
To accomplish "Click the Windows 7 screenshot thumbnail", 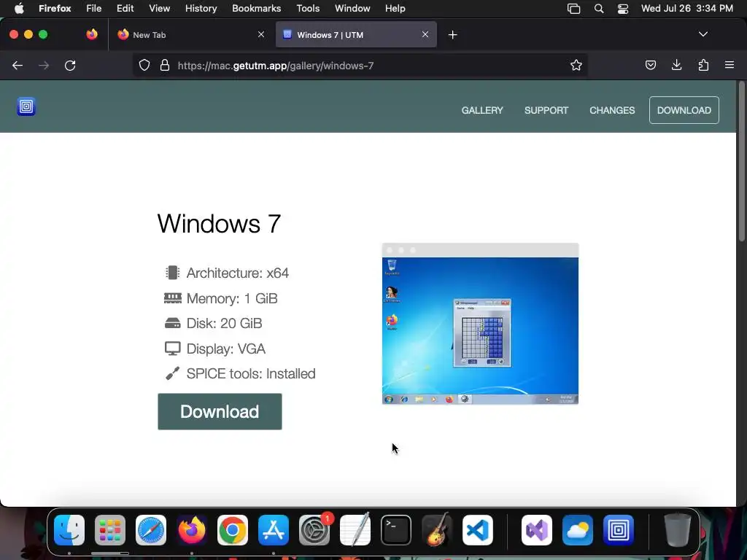I will tap(480, 324).
